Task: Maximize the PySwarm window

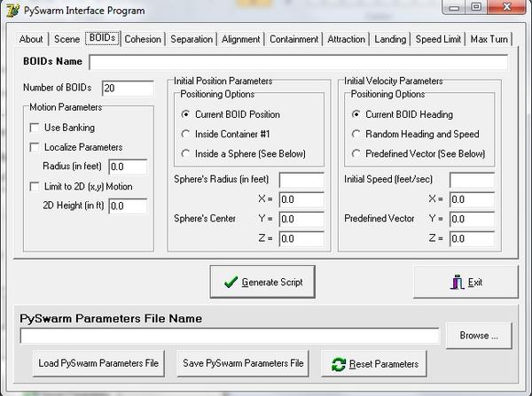Action: point(476,7)
